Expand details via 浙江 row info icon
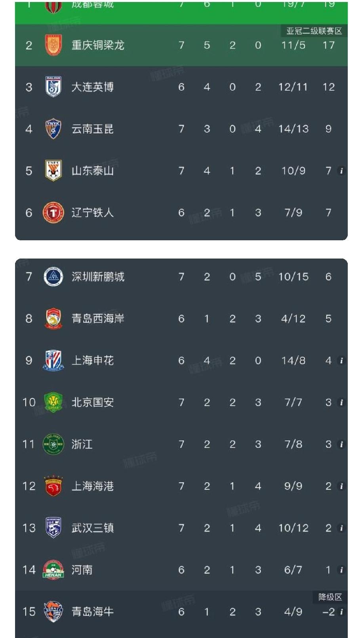364x638 pixels. click(341, 444)
